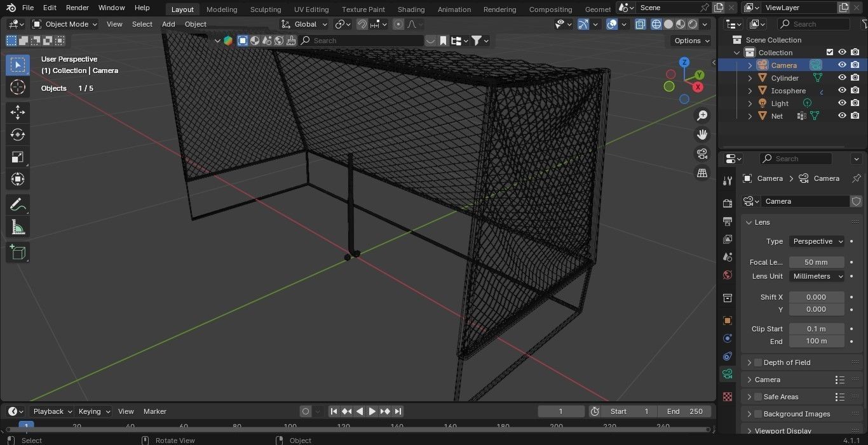Switch orthographic/perspective grid icon

(702, 173)
